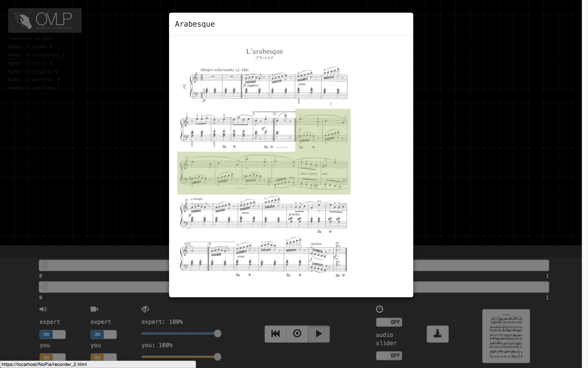Image resolution: width=588 pixels, height=368 pixels.
Task: Click the hidden-eye opacity icon
Action: click(x=145, y=309)
